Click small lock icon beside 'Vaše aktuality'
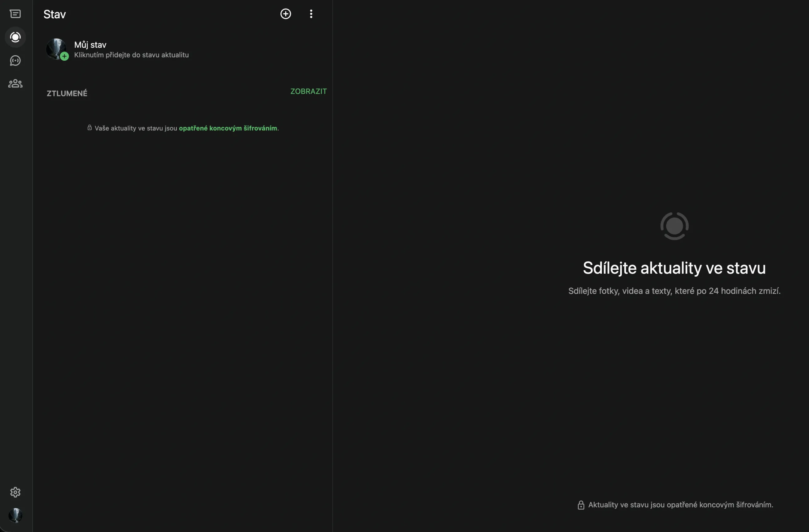Image resolution: width=809 pixels, height=532 pixels. click(x=89, y=128)
